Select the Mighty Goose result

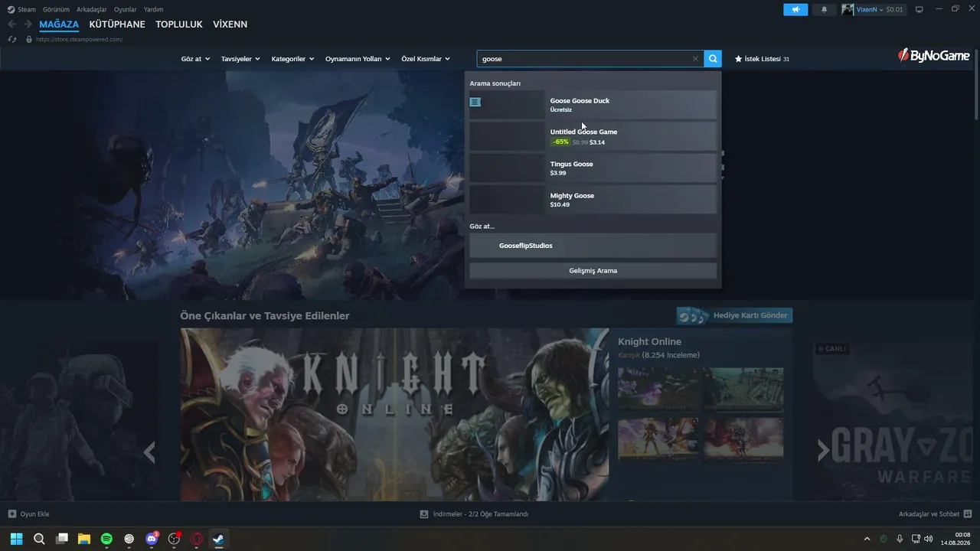[593, 200]
